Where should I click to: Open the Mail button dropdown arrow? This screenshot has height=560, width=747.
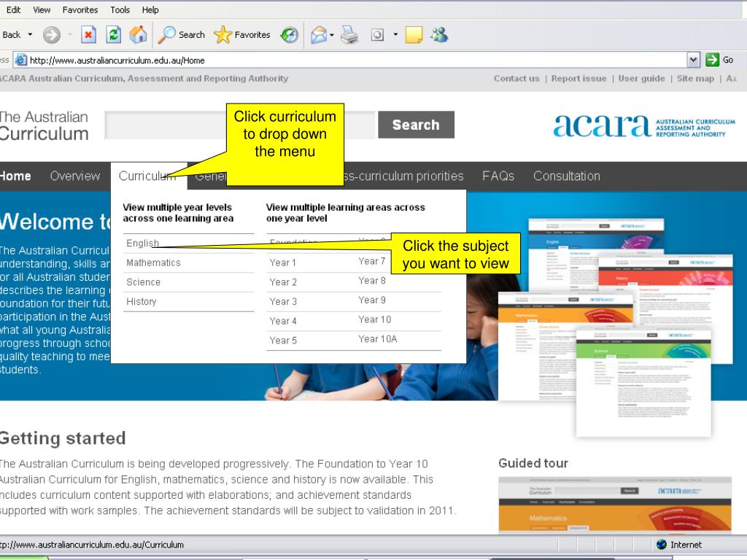332,35
